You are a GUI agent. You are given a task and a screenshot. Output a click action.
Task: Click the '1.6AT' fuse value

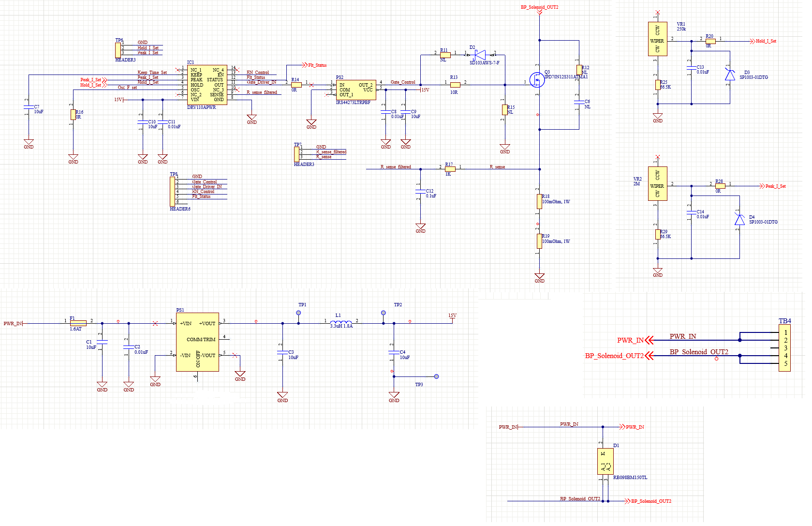[x=76, y=329]
